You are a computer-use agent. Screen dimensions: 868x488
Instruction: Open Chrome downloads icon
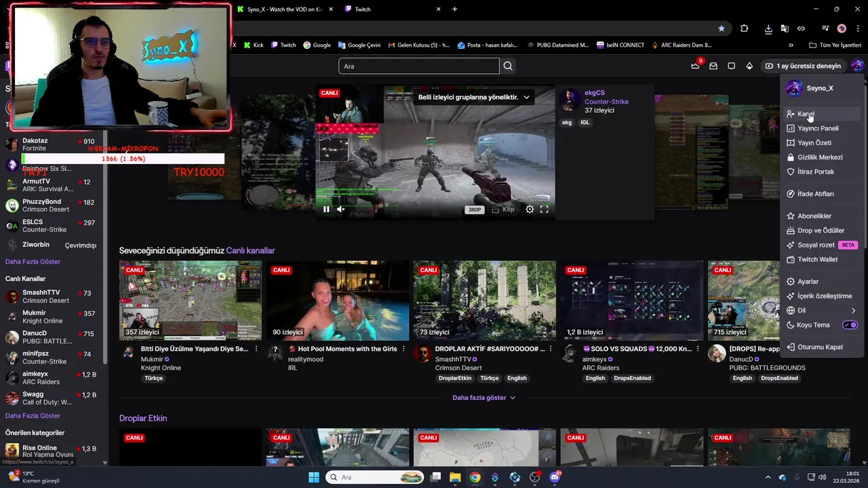click(x=768, y=28)
